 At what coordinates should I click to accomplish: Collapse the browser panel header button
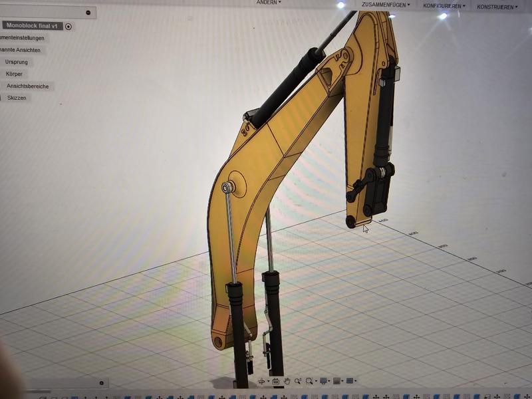click(88, 13)
